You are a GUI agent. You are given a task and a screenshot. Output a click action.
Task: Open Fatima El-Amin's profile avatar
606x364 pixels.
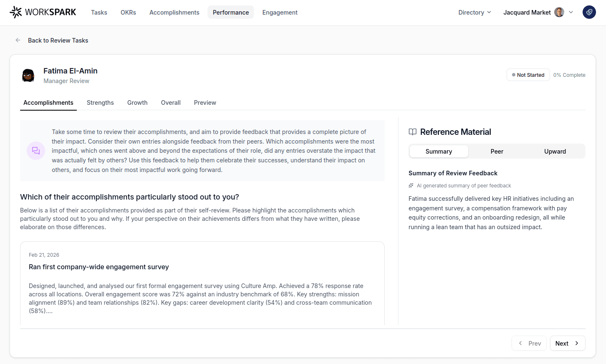click(x=28, y=75)
